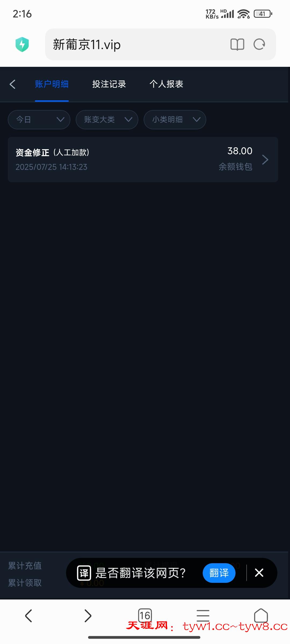Click the blue 翻译 button
Viewport: 290px width, 644px height.
(x=219, y=573)
